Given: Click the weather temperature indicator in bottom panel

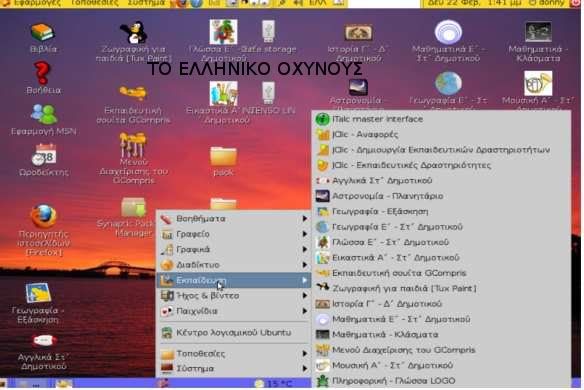Looking at the screenshot, I should click(274, 383).
